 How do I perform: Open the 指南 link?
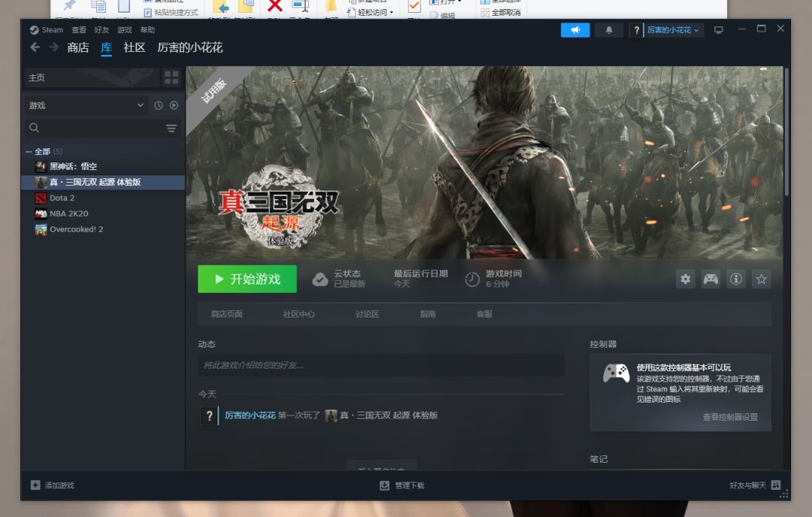(x=428, y=315)
